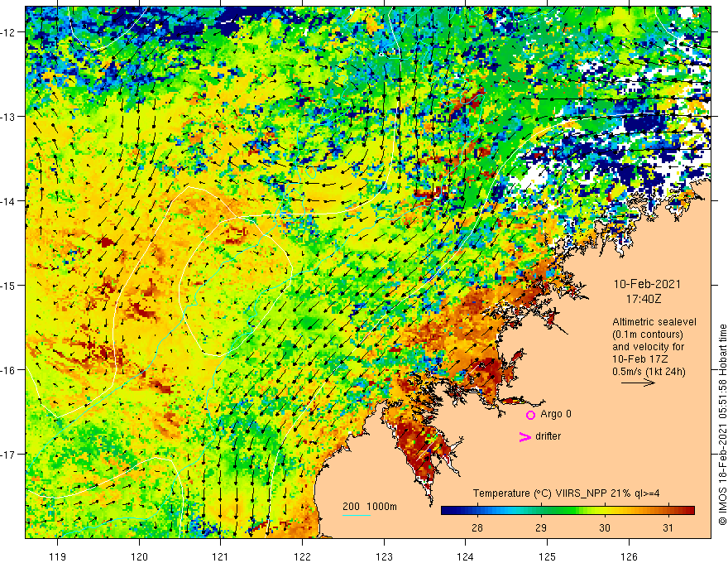Click longitude axis label 123

tap(384, 556)
